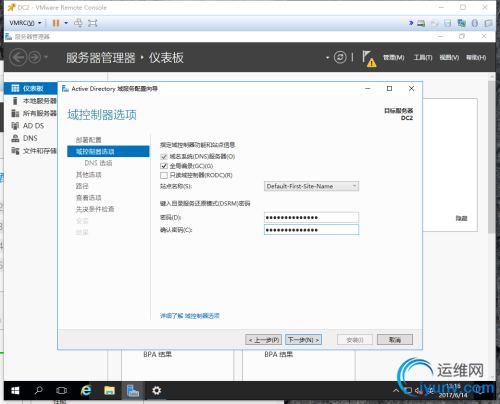Go to 查看选项 wizard step
The height and width of the screenshot is (404, 500).
(88, 198)
